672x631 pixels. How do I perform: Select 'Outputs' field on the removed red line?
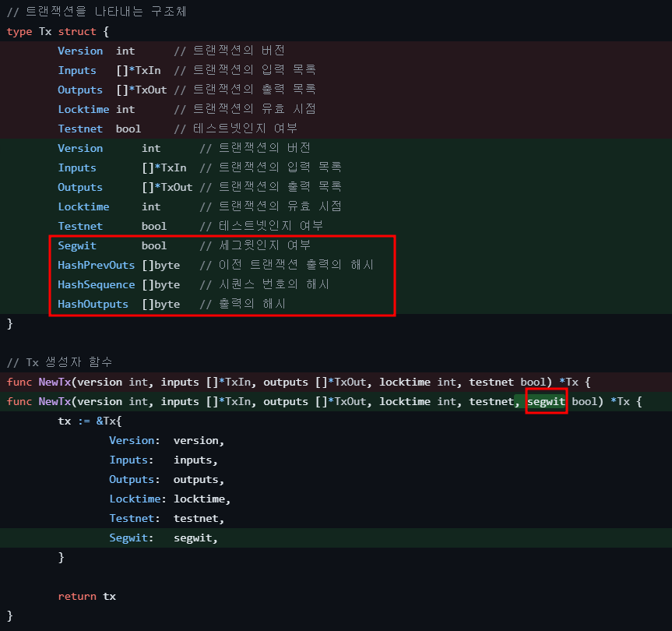pyautogui.click(x=80, y=90)
